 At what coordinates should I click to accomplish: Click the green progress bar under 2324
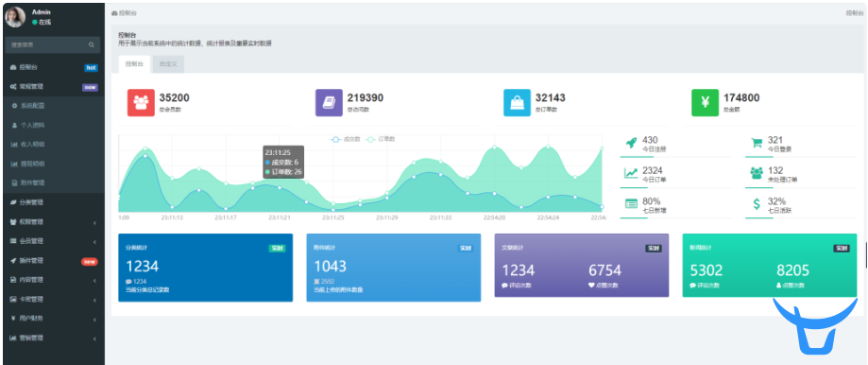pos(634,188)
